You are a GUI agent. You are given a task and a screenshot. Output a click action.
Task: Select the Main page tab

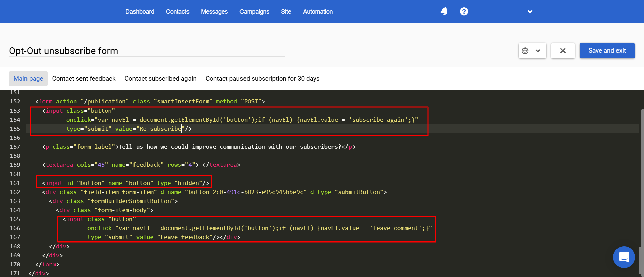[x=28, y=78]
